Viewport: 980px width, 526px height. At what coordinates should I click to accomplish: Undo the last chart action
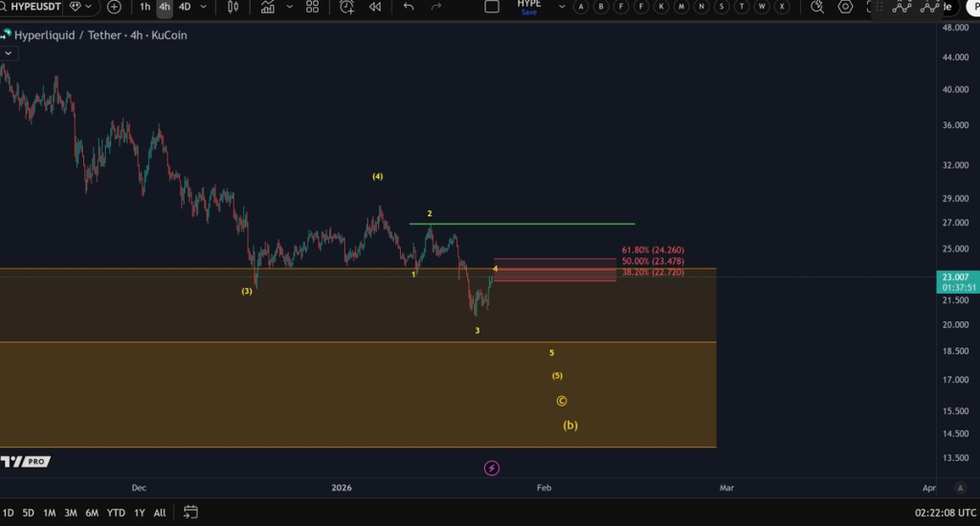click(409, 7)
